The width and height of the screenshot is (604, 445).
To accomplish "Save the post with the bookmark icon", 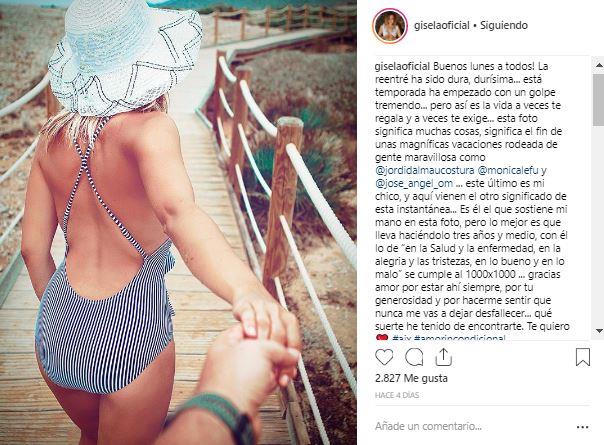I will pos(583,357).
